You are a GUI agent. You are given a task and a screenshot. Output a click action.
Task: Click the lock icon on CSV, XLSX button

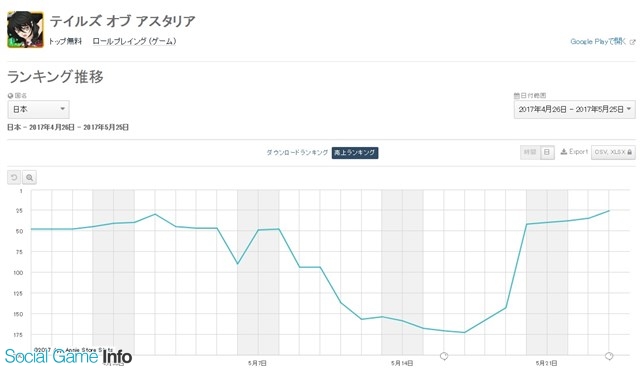click(x=629, y=152)
